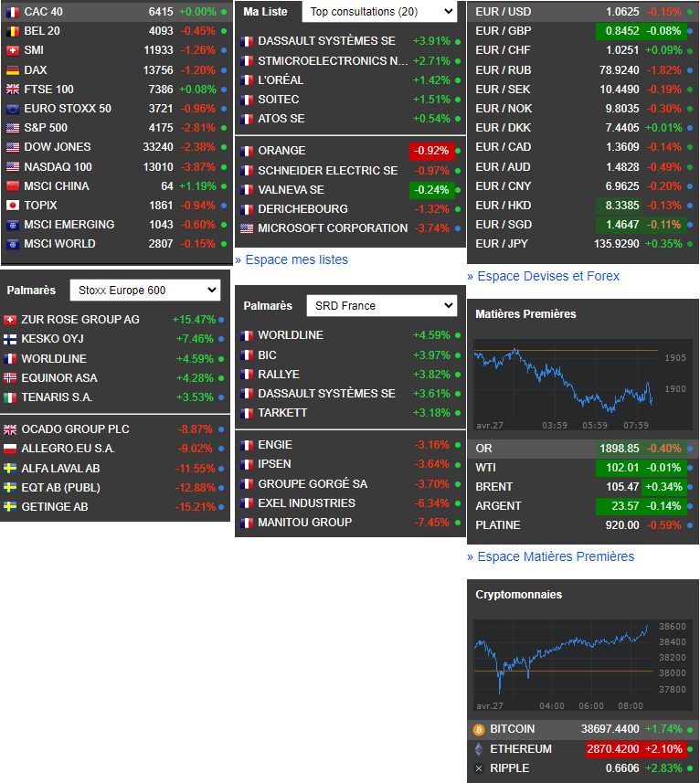Click the German flag icon beside DAX

pos(13,70)
